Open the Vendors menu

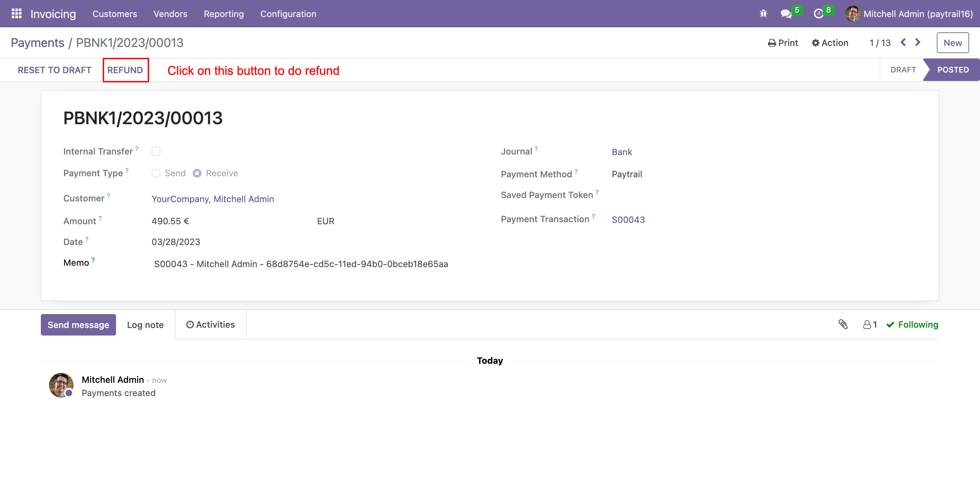(x=170, y=14)
